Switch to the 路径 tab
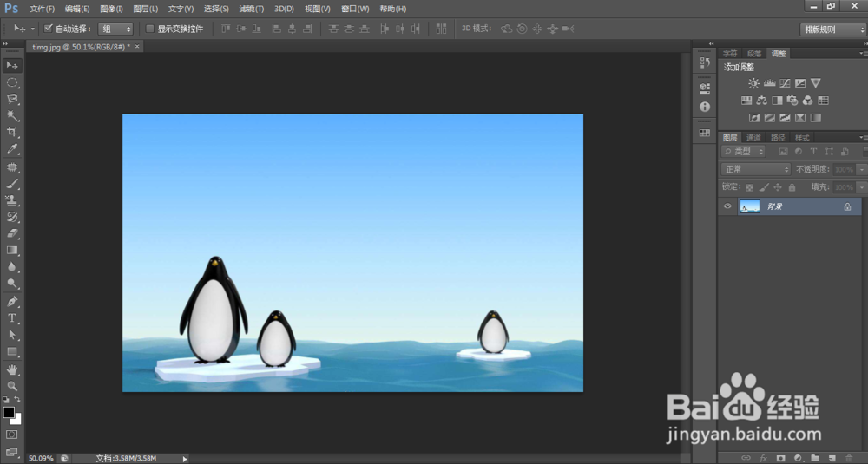 tap(778, 138)
